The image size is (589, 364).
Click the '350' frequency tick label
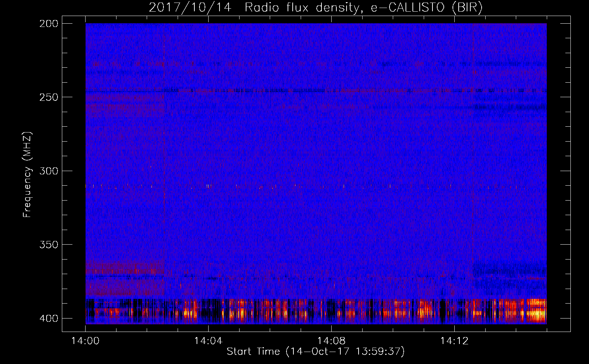pyautogui.click(x=49, y=245)
